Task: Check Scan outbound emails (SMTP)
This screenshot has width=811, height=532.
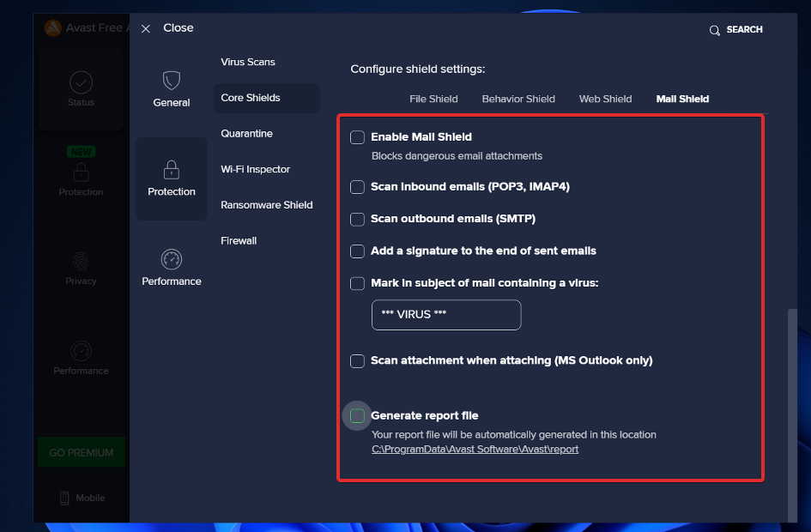Action: tap(357, 219)
